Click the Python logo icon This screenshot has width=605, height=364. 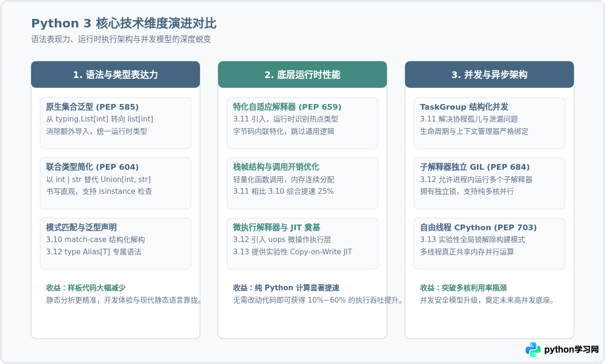[x=533, y=350]
